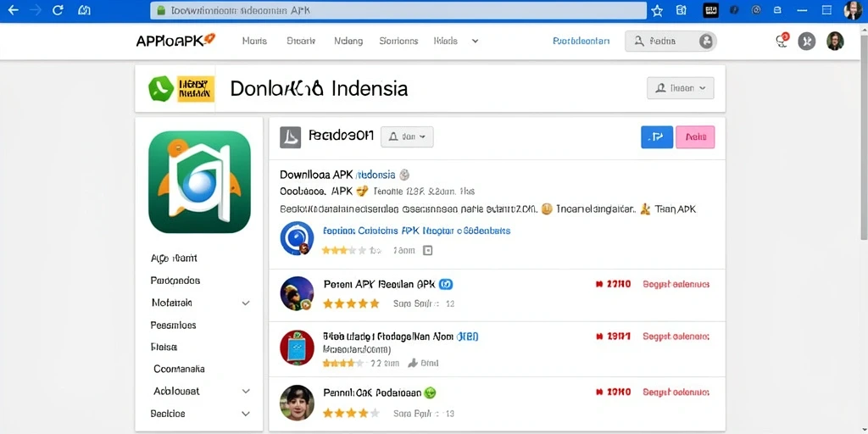Click the Segpat link in Pennnl row
This screenshot has width=868, height=434.
pyautogui.click(x=676, y=392)
